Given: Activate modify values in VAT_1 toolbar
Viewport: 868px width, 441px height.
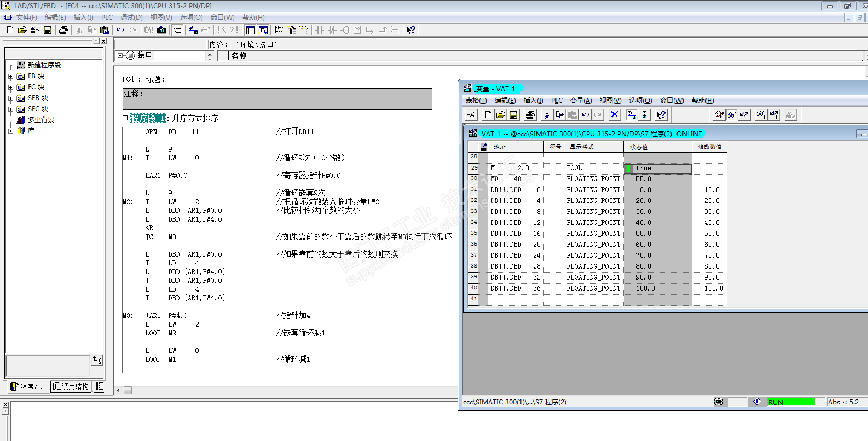Looking at the screenshot, I should [x=774, y=114].
